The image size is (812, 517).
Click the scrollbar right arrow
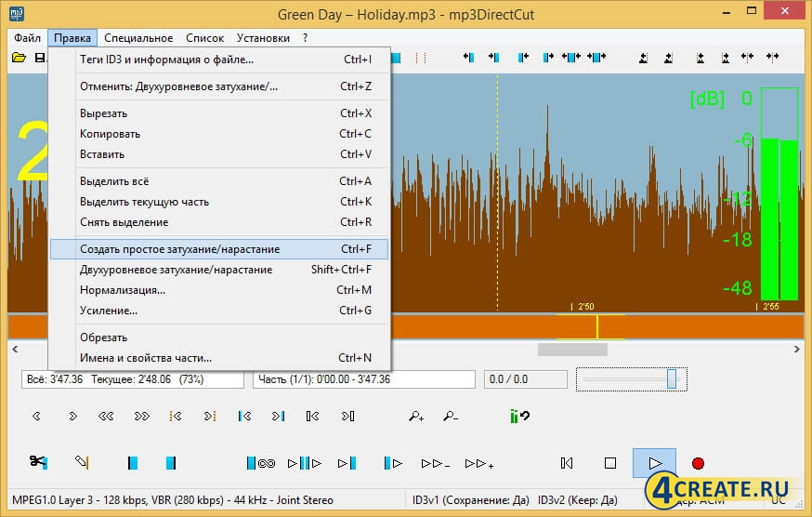[x=796, y=350]
